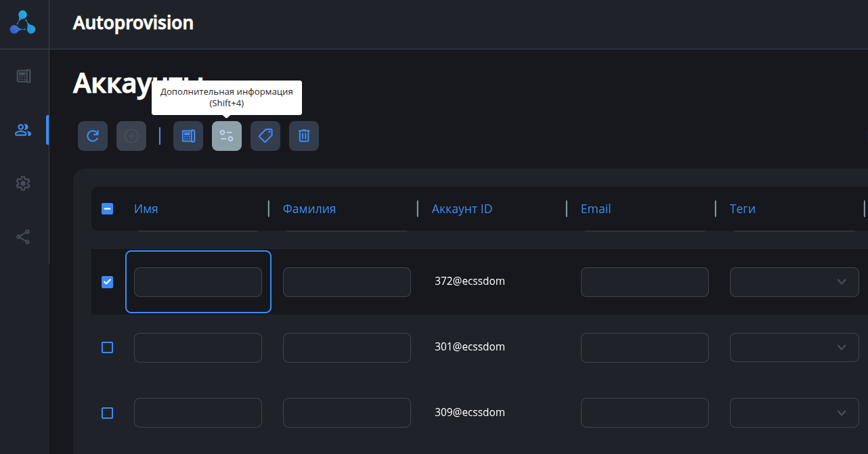Open the share section in sidebar
This screenshot has width=868, height=454.
[x=24, y=237]
